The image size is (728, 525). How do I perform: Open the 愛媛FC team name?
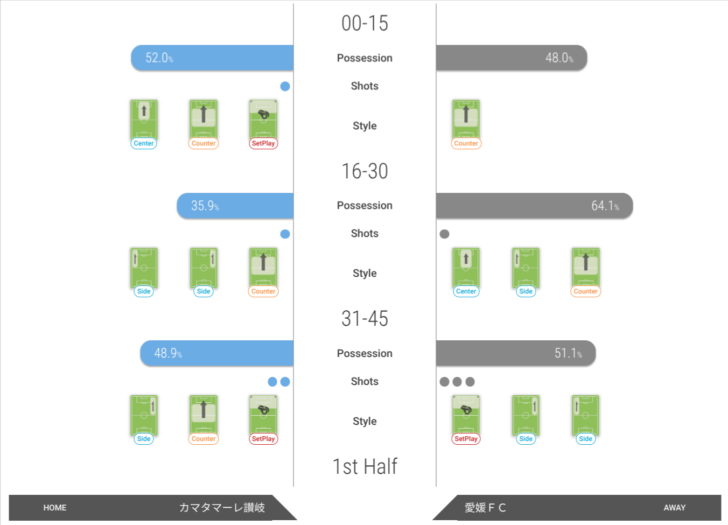point(485,508)
